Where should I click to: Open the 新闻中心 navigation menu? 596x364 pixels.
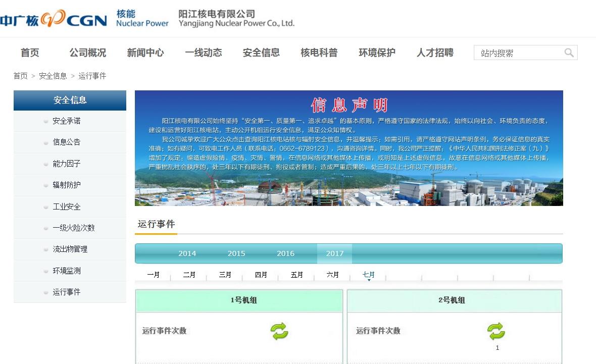pyautogui.click(x=145, y=52)
